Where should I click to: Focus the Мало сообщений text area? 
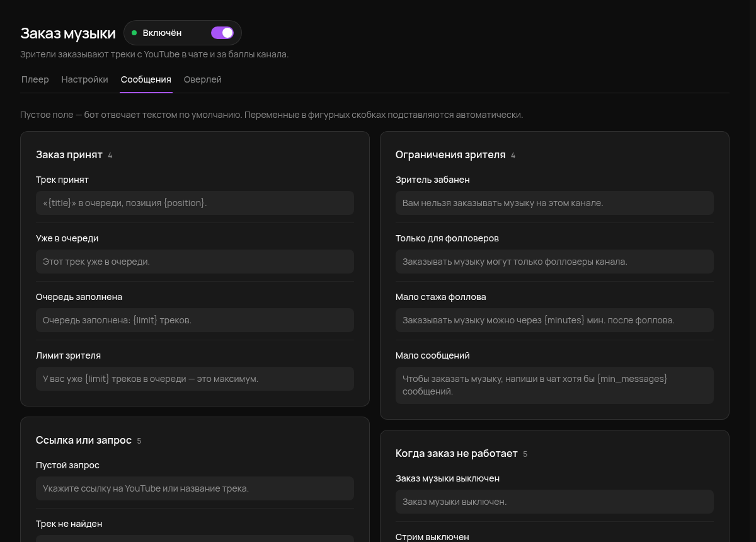[x=554, y=385]
